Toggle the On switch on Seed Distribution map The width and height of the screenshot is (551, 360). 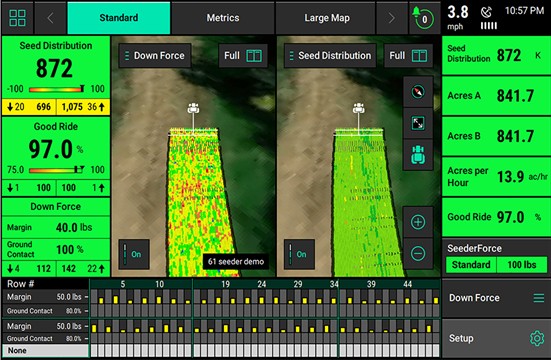pos(299,254)
